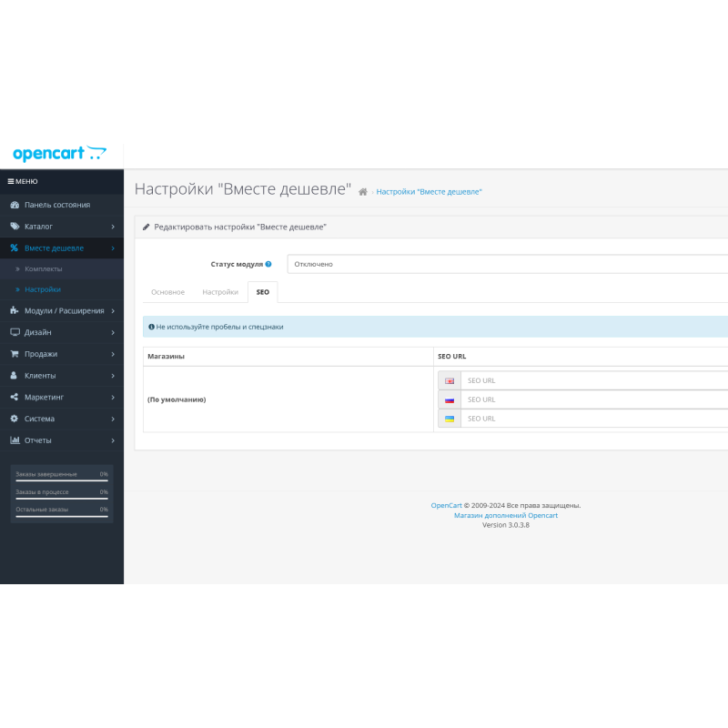Viewport: 728px width, 728px height.
Task: Select the Вместе дешевле wrench icon
Action: click(15, 248)
